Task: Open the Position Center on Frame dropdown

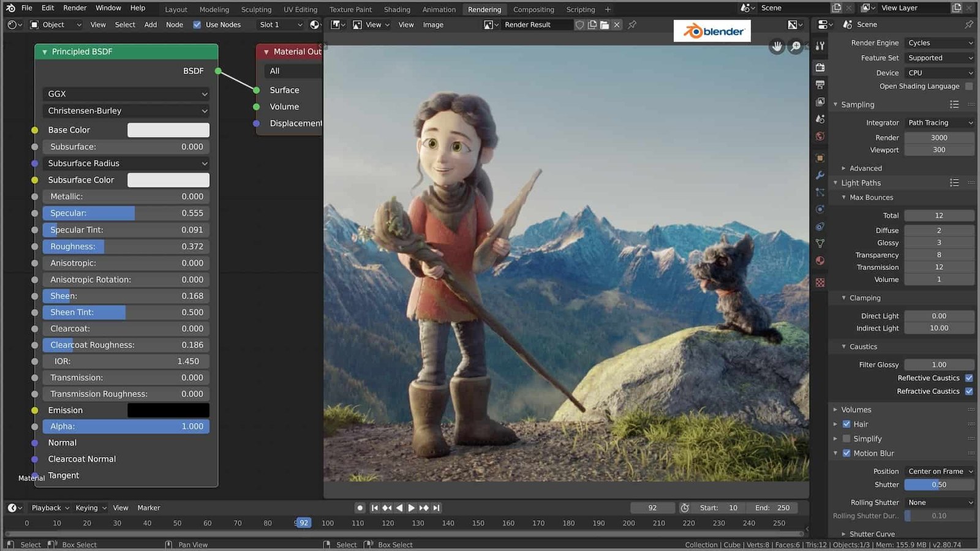Action: coord(940,471)
